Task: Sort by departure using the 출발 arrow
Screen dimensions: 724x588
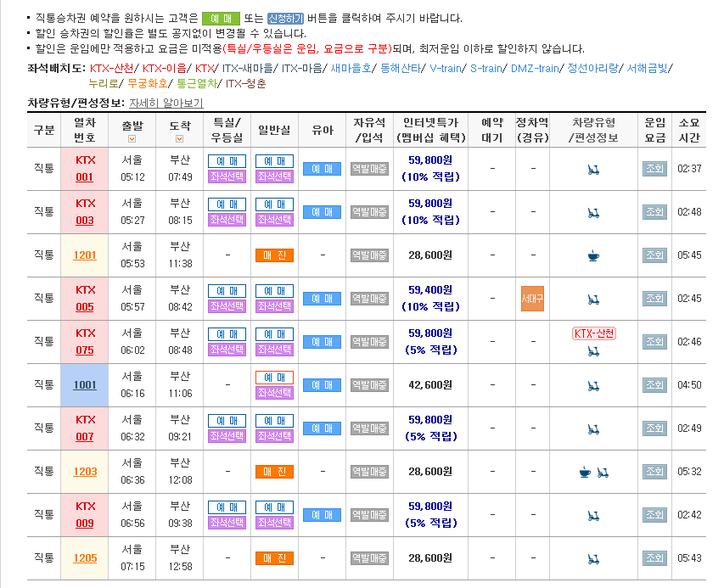Action: tap(132, 138)
